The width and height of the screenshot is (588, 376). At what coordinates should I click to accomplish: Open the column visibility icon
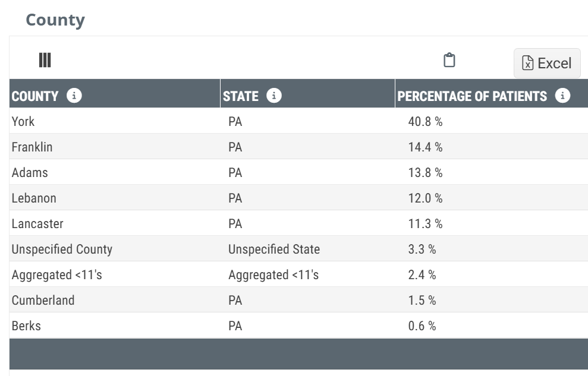[45, 60]
